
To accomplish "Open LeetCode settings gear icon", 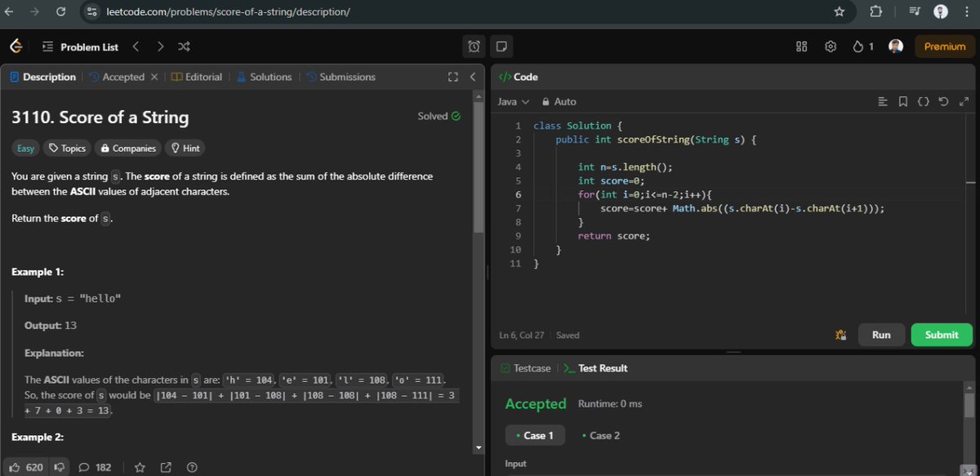I will click(x=831, y=47).
